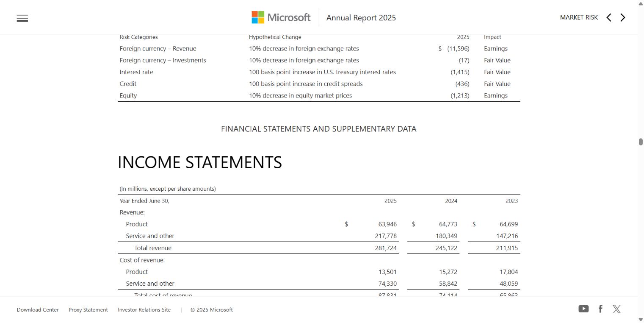Click the 2023 column header in income statement
644x323 pixels.
coord(511,201)
